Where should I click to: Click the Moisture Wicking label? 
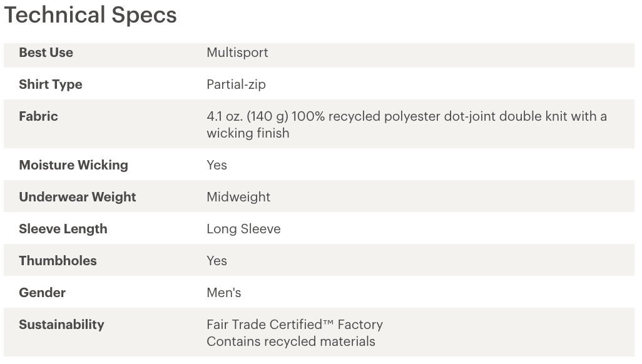[73, 165]
